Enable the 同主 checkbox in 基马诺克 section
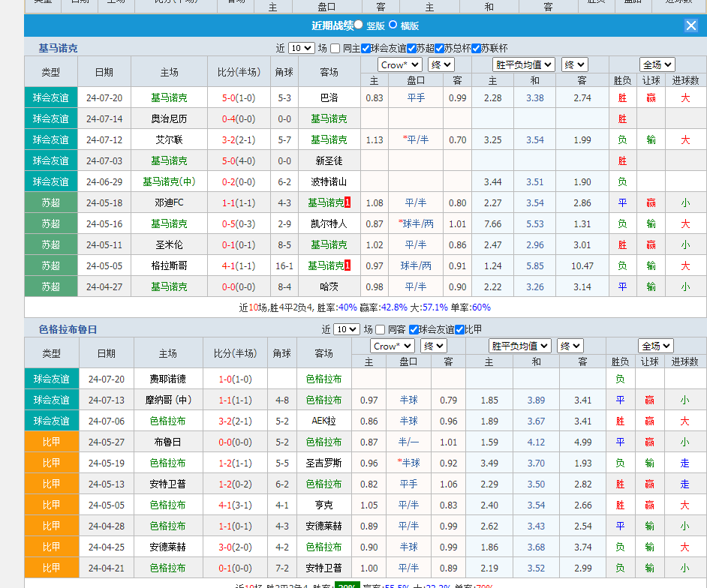 [334, 48]
